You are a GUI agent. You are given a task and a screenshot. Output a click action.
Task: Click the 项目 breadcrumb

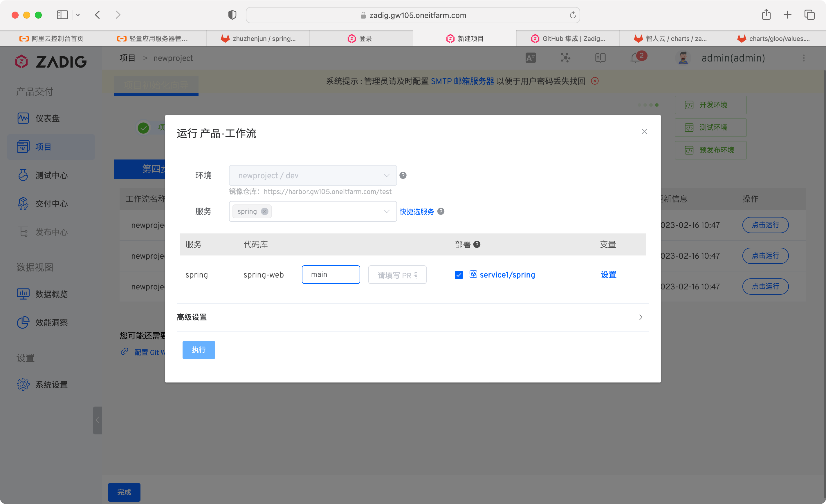[x=127, y=58]
